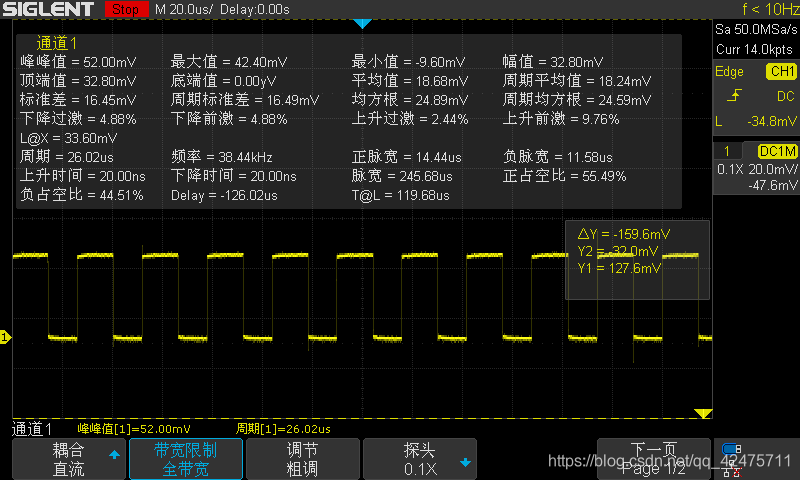Click the red Stop status indicator
This screenshot has height=480, width=800.
126,9
